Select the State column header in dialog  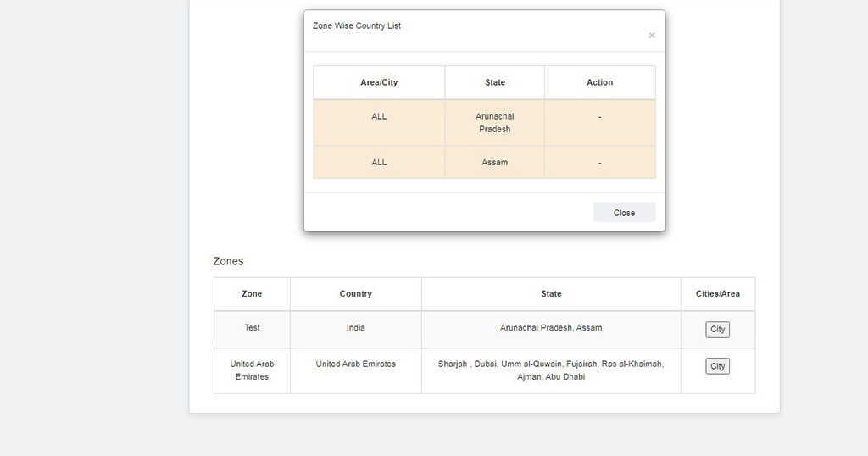[495, 82]
